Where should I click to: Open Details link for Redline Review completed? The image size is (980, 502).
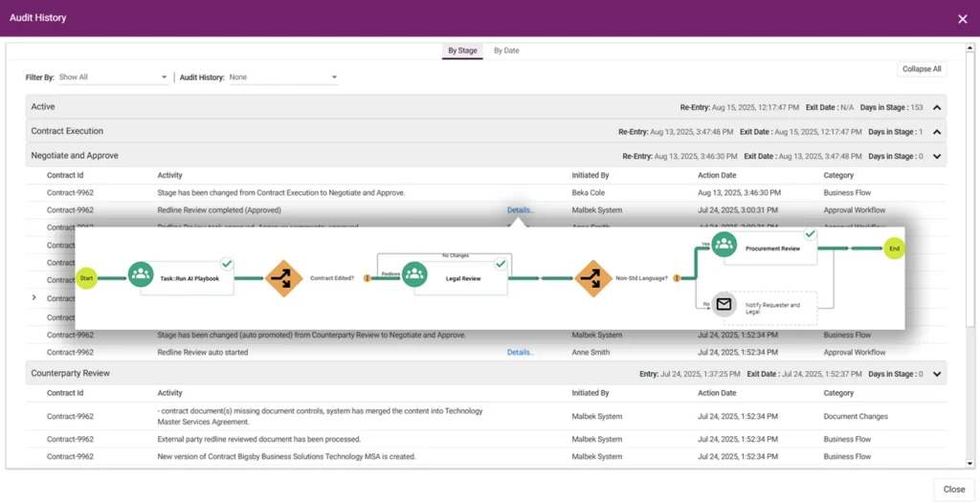tap(521, 209)
